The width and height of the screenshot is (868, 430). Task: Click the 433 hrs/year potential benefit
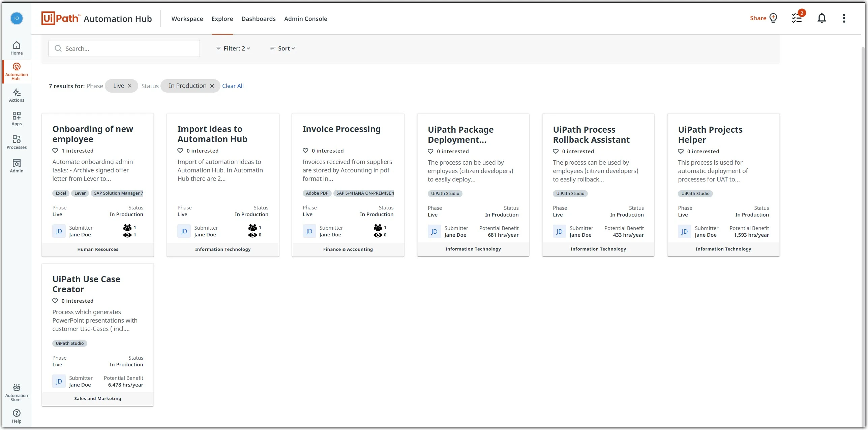[x=628, y=235]
